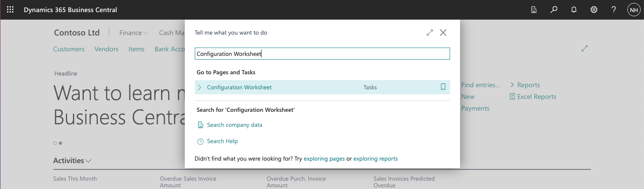Click the exploring pages link
Screen dimensions: 644x189
point(324,159)
